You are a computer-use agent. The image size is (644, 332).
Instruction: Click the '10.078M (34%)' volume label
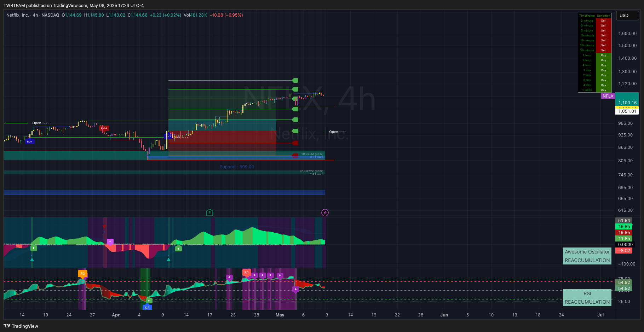point(312,154)
